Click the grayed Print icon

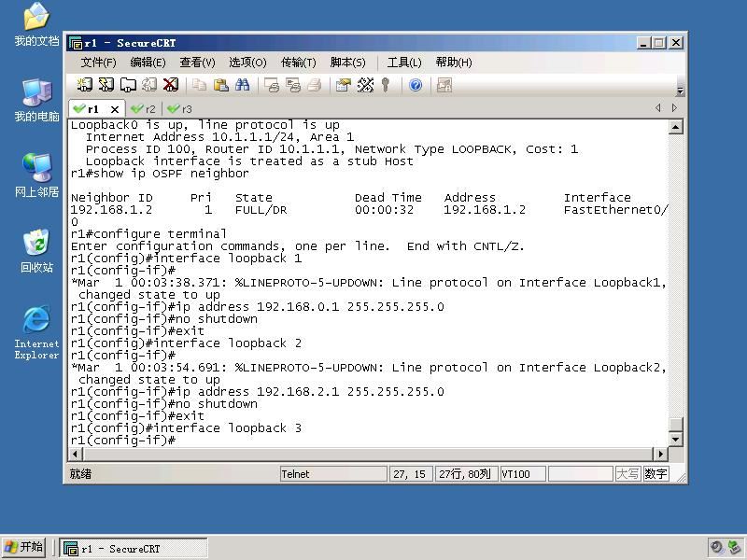(x=314, y=85)
